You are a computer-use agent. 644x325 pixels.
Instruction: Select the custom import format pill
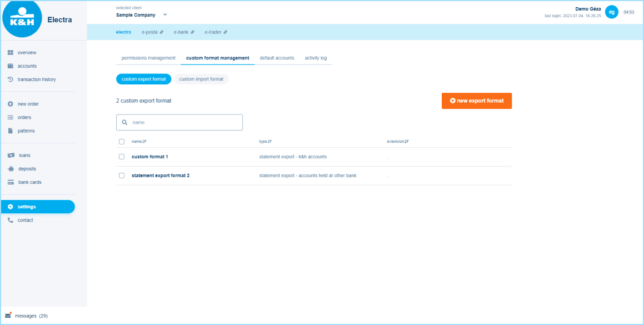coord(201,79)
